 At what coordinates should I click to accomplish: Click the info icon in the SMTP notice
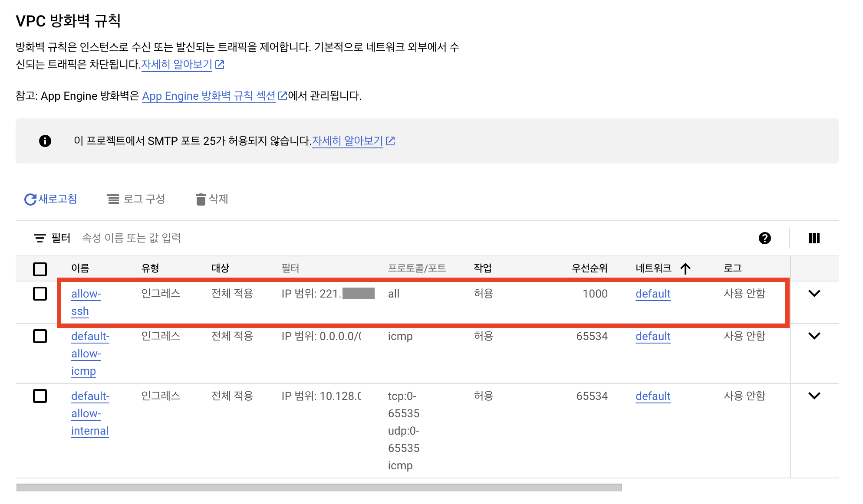[45, 141]
